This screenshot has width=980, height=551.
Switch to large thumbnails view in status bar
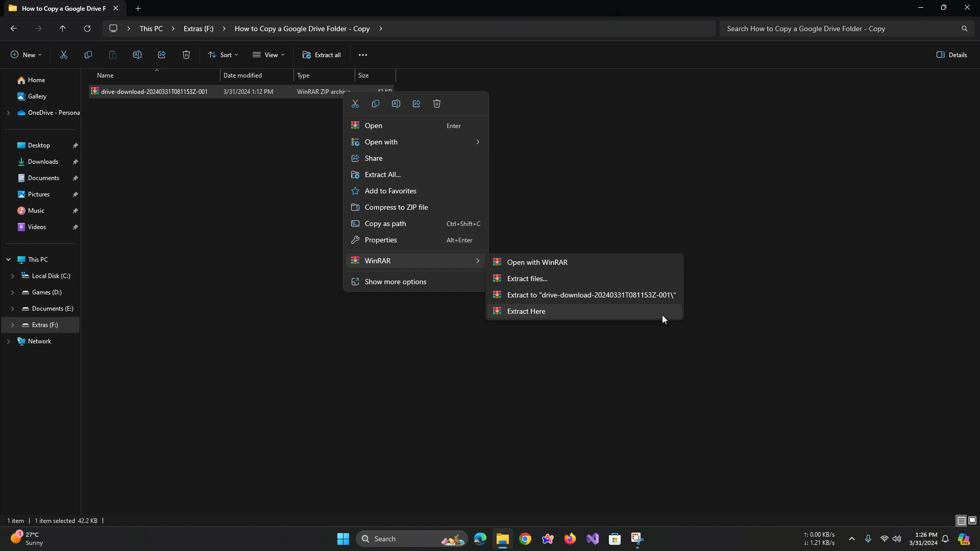972,521
